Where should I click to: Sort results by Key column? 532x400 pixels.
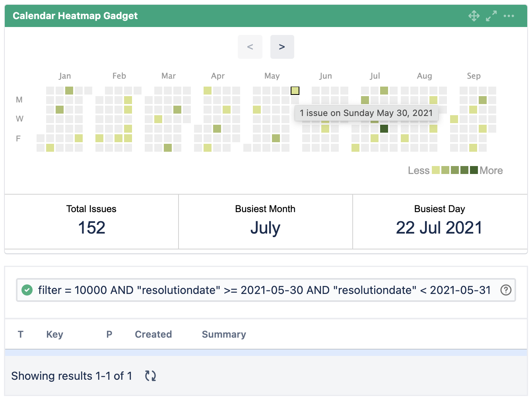pos(54,334)
